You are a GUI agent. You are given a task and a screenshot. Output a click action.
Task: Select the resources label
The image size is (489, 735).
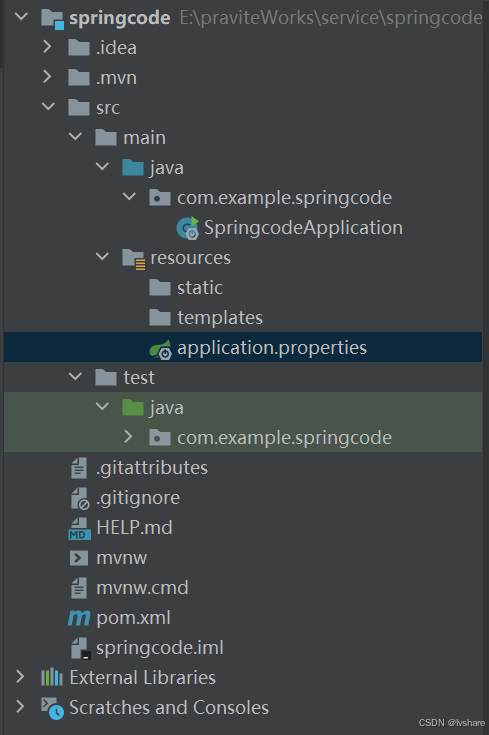[x=190, y=258]
